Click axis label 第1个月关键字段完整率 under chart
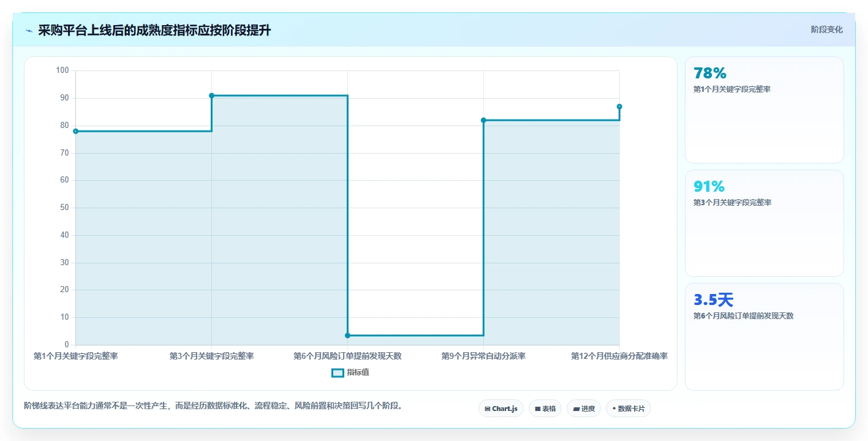The width and height of the screenshot is (868, 441). coord(75,356)
